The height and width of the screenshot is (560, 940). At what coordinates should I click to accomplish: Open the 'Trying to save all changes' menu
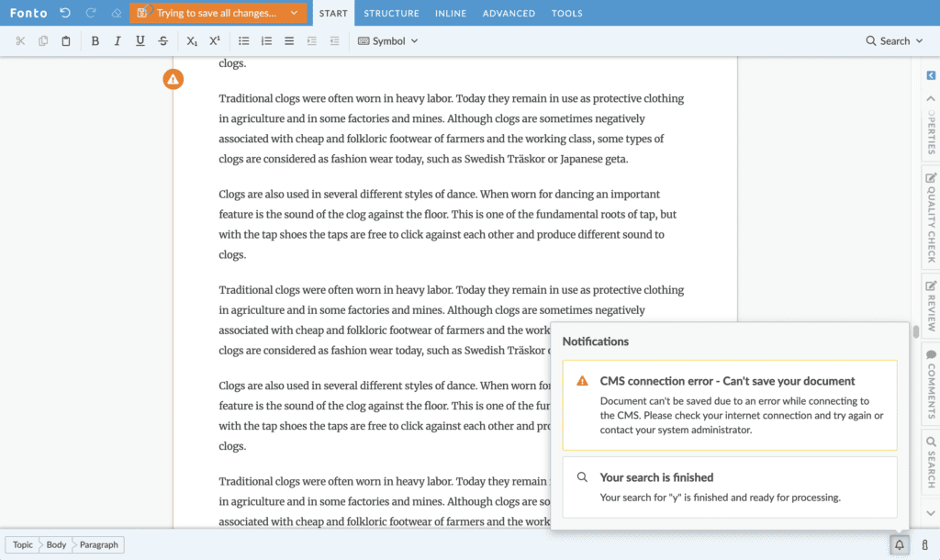[x=218, y=13]
